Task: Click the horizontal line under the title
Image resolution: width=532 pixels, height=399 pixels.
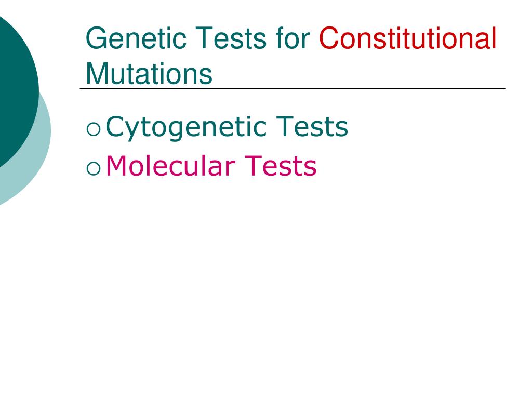Action: tap(292, 88)
